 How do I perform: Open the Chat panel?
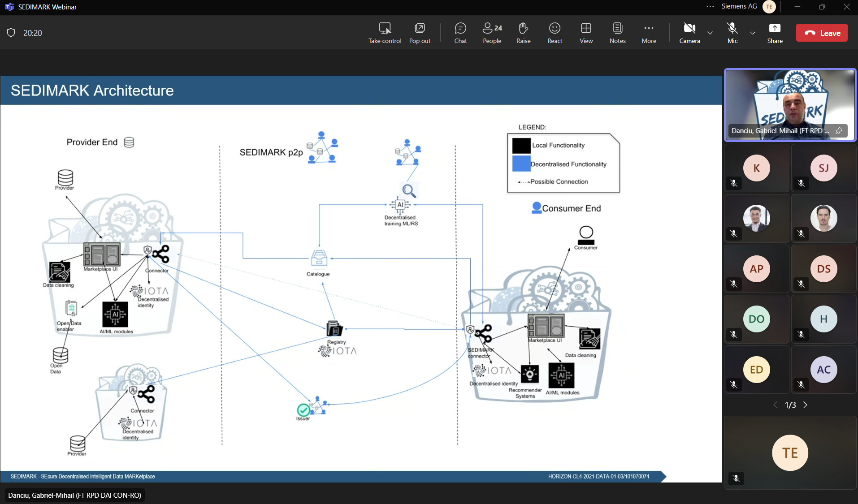pos(460,33)
